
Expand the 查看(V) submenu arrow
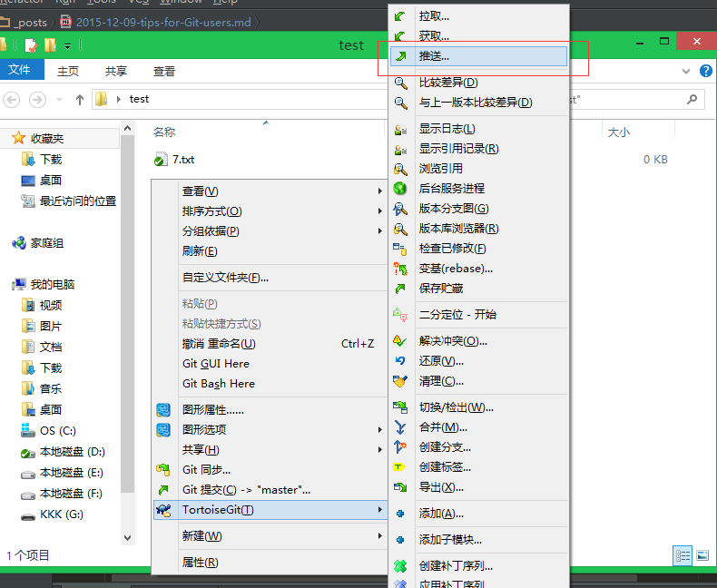[x=380, y=191]
